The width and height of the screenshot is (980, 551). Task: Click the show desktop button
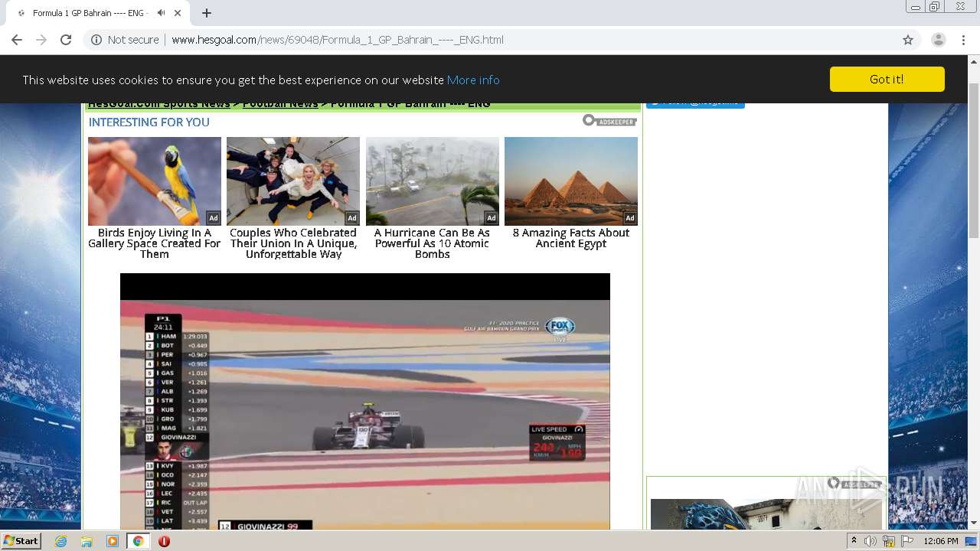pos(972,541)
